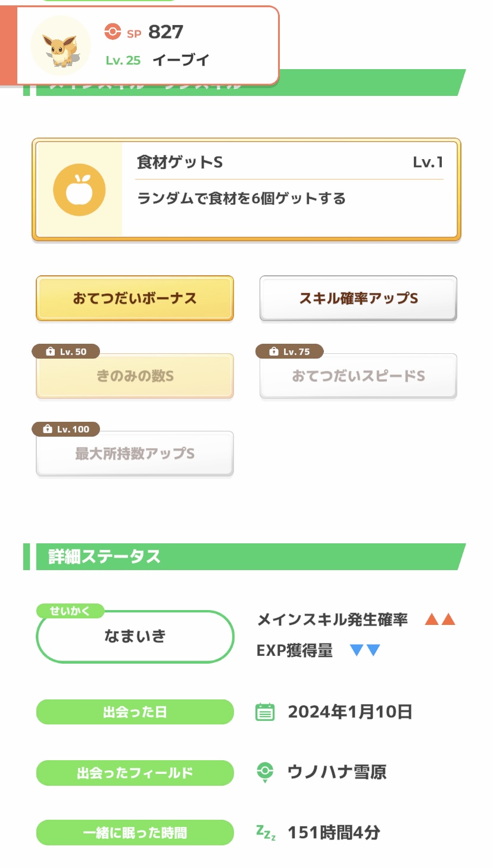
Task: Tap the location pin beside ウノハナ雪原
Action: (x=265, y=772)
